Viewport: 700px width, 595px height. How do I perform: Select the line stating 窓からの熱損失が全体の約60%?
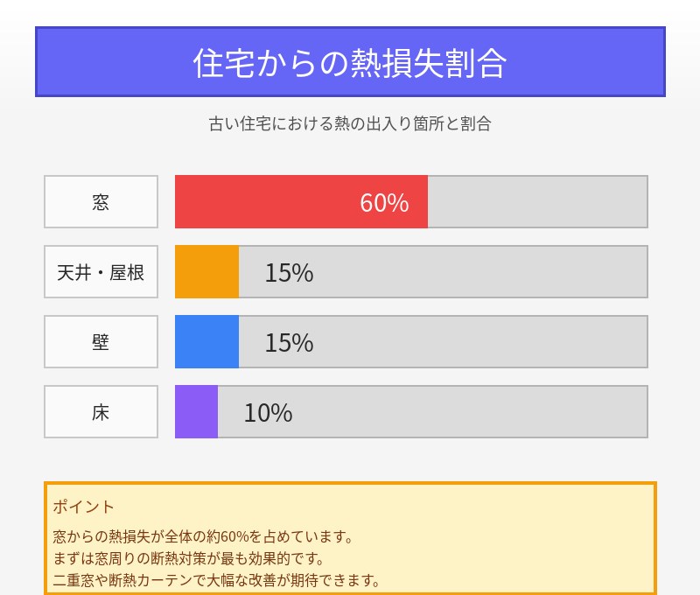[x=202, y=535]
